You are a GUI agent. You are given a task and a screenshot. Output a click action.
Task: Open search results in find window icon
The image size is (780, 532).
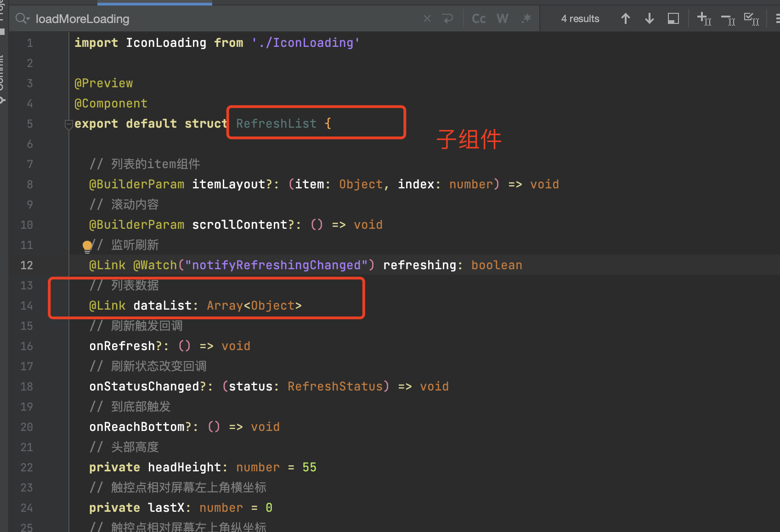click(673, 18)
